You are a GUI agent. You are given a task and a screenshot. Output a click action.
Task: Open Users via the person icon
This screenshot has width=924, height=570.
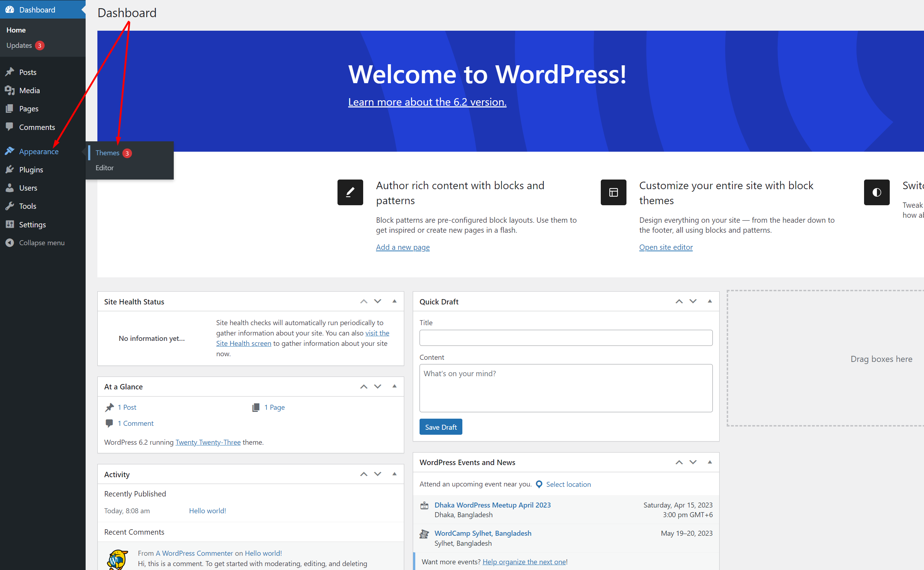tap(10, 188)
